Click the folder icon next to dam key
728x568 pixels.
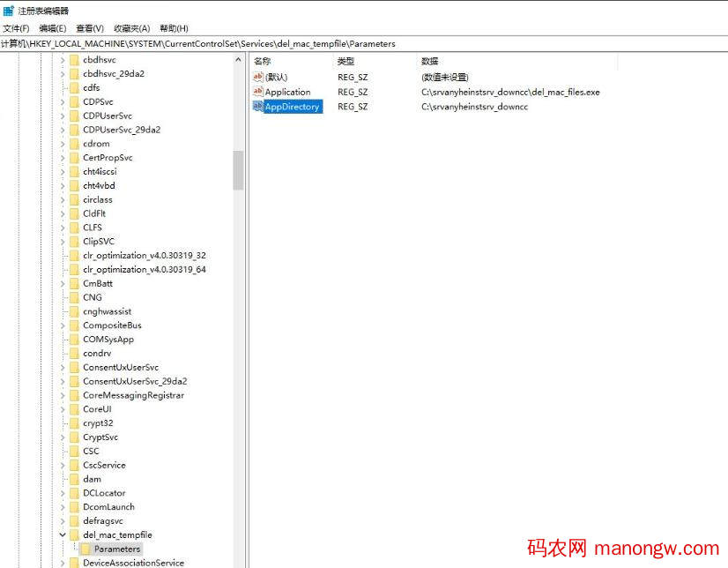click(x=74, y=479)
